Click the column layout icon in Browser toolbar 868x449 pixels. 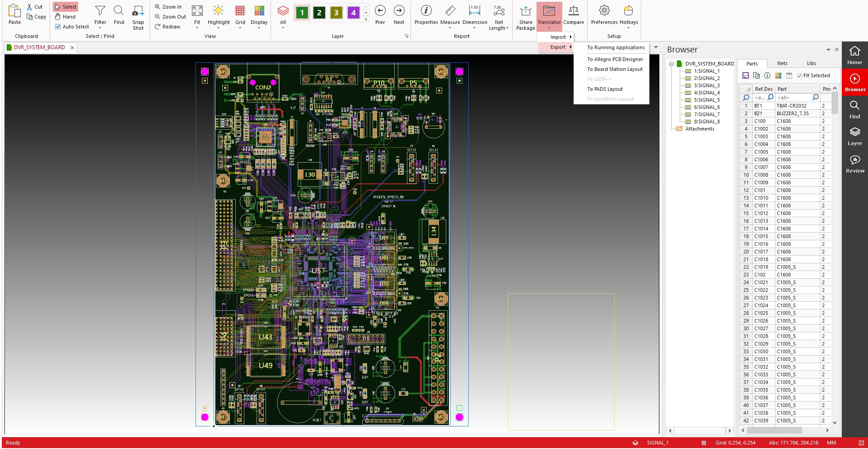point(789,75)
